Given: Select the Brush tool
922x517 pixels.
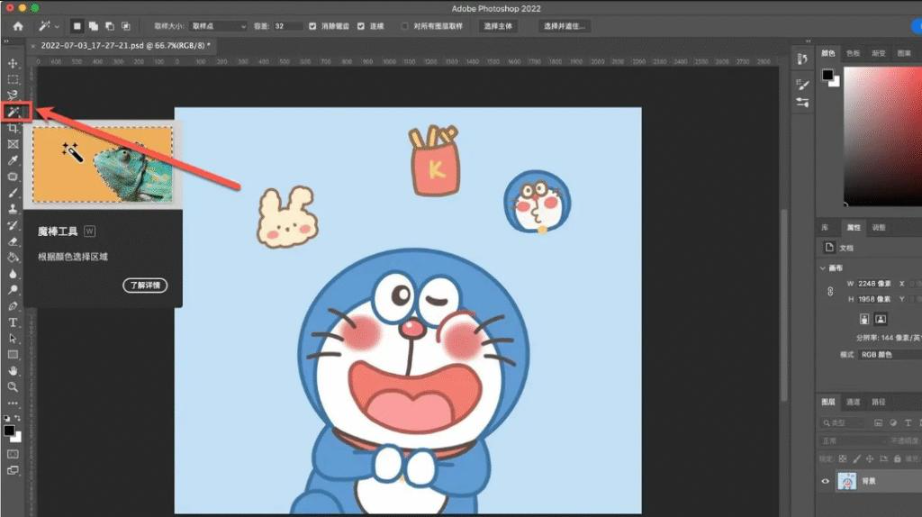Looking at the screenshot, I should [x=12, y=193].
